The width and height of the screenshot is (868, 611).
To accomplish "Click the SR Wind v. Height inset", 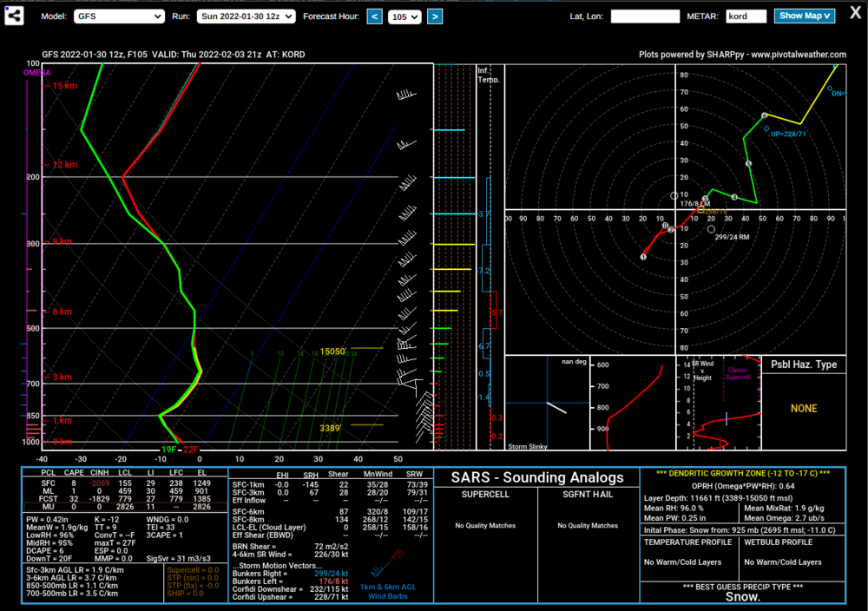I will point(719,403).
